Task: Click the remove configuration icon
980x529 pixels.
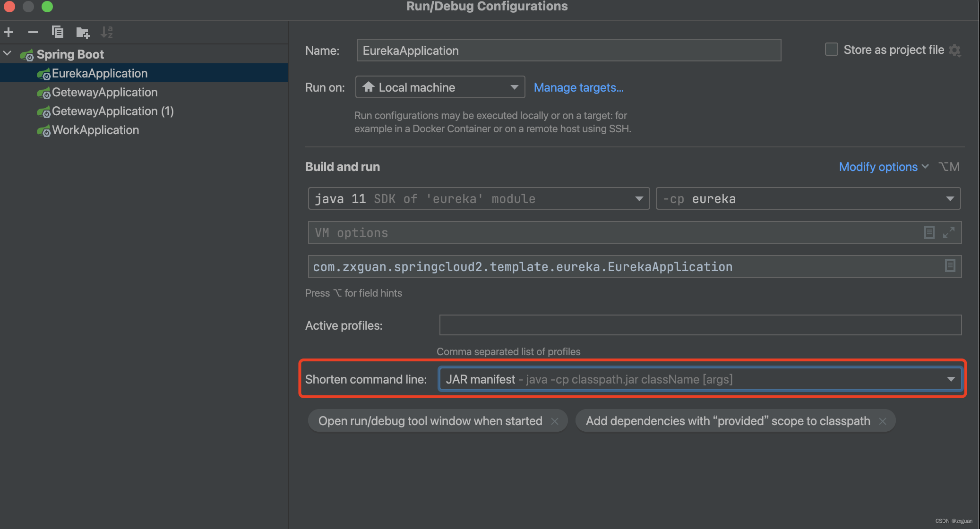Action: (x=32, y=31)
